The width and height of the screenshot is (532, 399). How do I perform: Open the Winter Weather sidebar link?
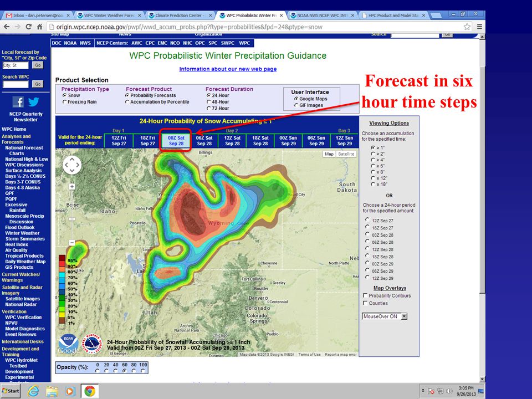point(22,233)
